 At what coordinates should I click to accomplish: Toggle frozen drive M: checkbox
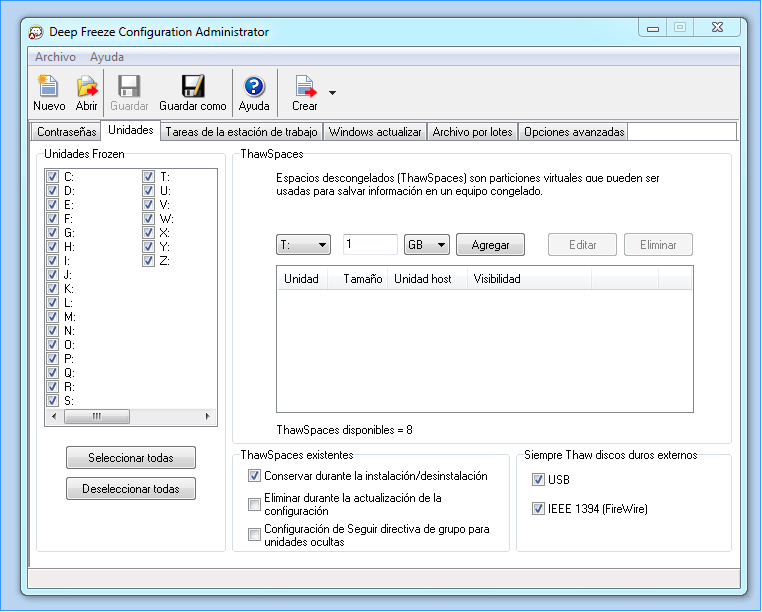click(52, 317)
